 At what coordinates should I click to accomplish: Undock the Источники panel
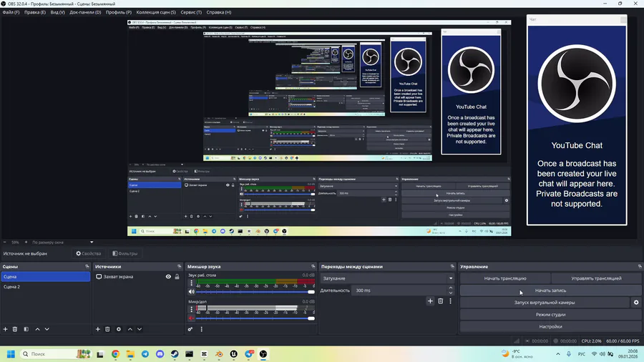click(x=179, y=266)
